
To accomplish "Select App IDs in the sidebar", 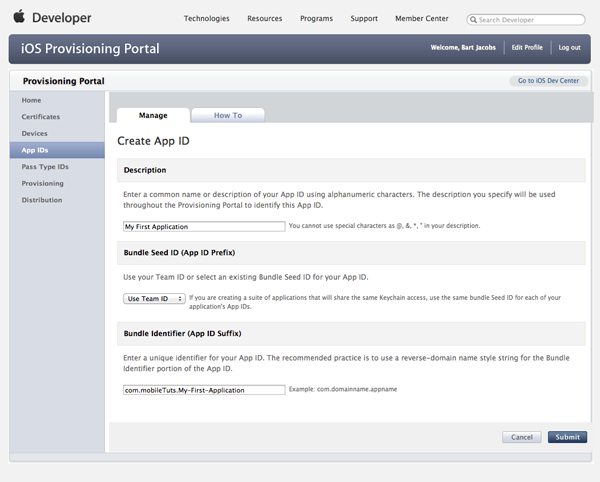I will [57, 150].
